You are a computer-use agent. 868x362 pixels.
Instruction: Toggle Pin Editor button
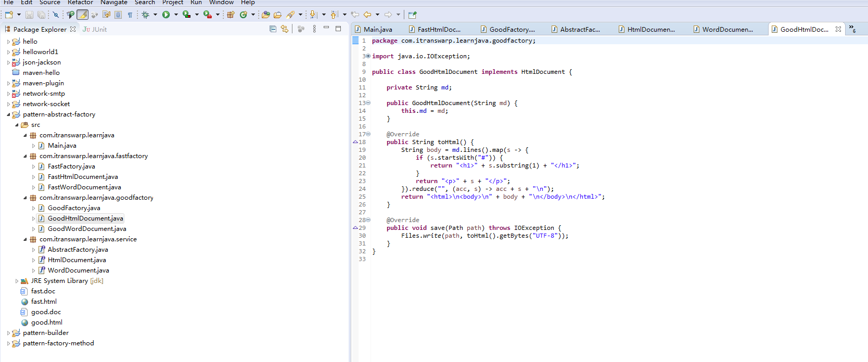[x=412, y=15]
